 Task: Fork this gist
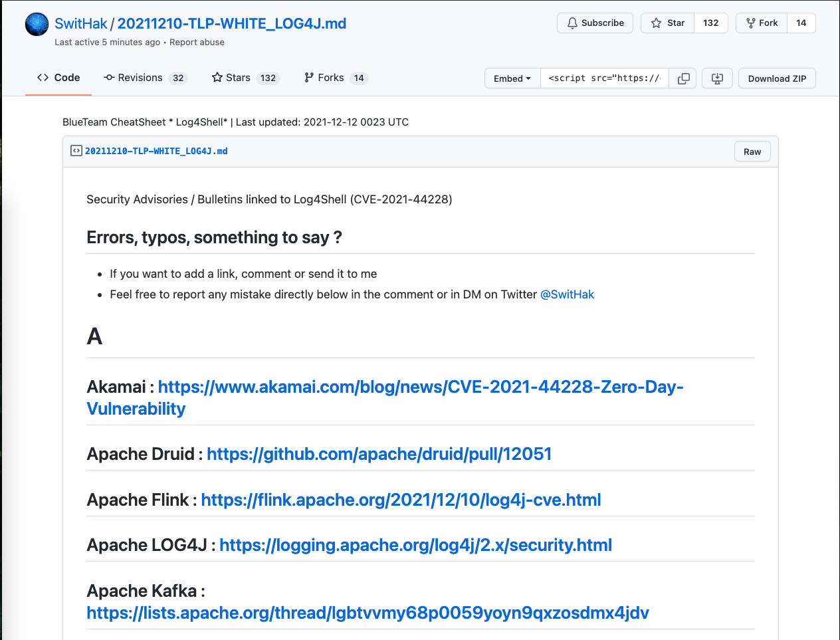[762, 23]
